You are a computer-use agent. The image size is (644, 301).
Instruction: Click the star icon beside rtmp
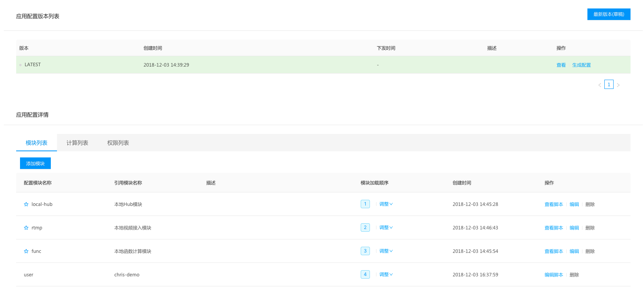point(26,228)
